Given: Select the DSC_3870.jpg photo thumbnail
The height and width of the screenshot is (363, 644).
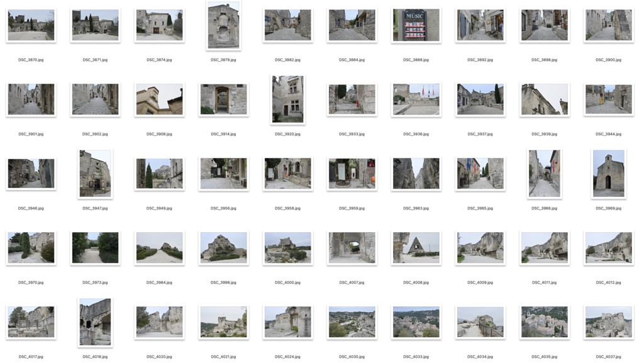Looking at the screenshot, I should coord(31,25).
